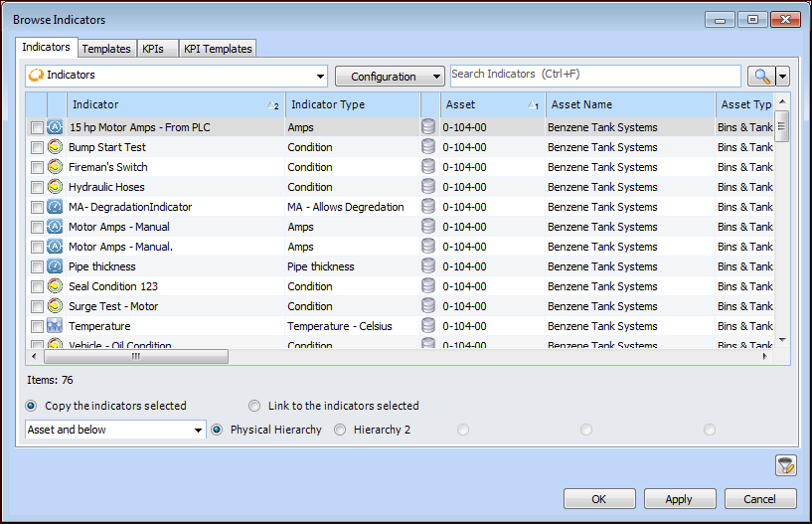This screenshot has width=812, height=524.
Task: Click the Apply button
Action: 680,499
